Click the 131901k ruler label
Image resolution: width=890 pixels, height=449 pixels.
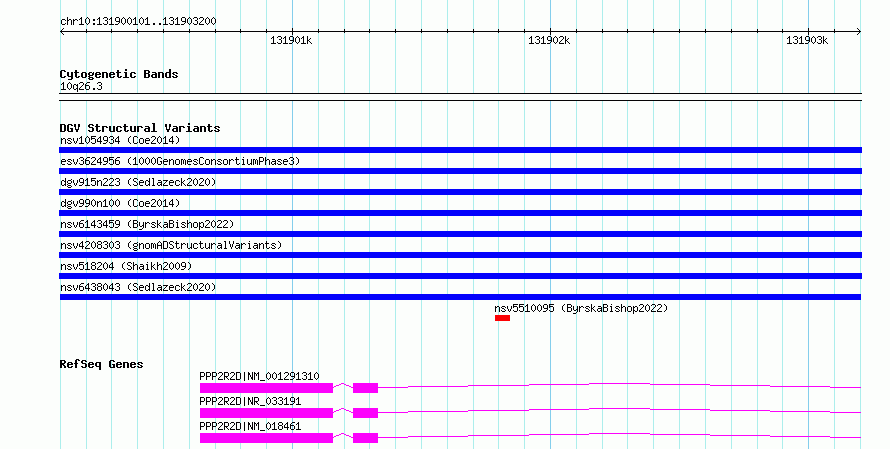coord(291,40)
